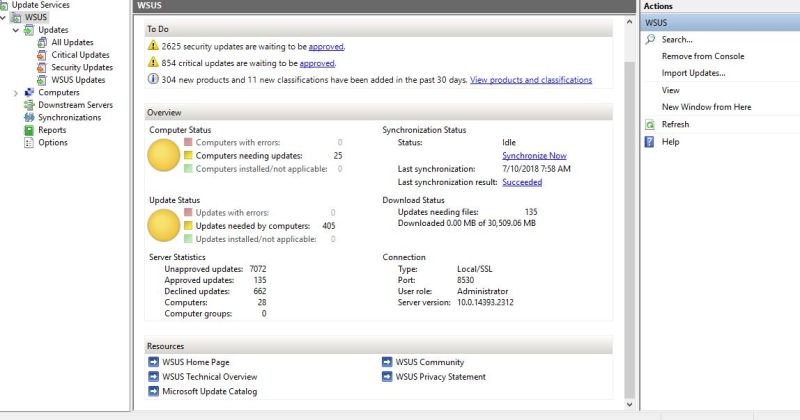This screenshot has width=800, height=420.
Task: Click the Update Status yellow pie chart
Action: coord(164,225)
